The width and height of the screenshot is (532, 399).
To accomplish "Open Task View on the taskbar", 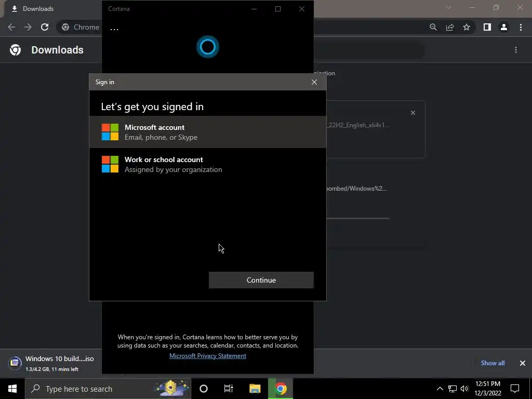I will pyautogui.click(x=229, y=389).
